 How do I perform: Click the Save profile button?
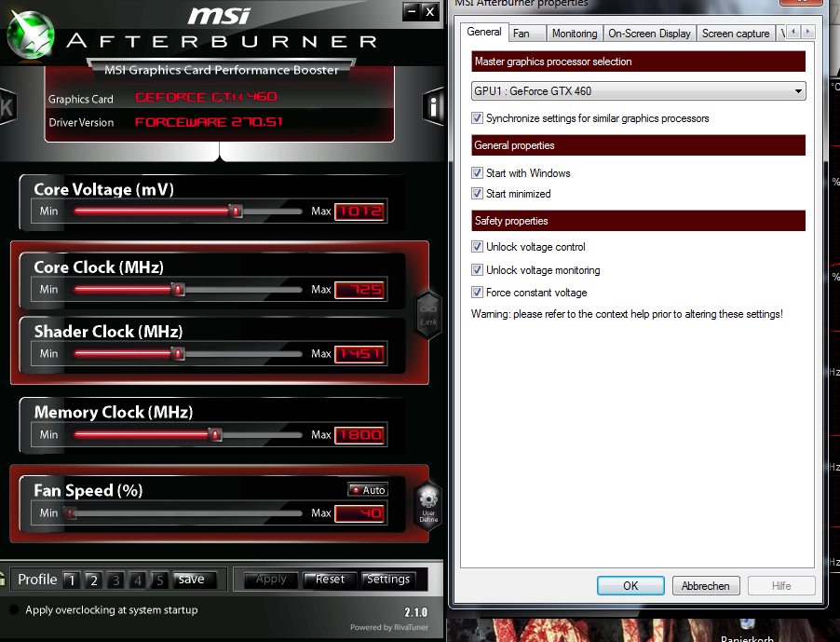point(190,580)
